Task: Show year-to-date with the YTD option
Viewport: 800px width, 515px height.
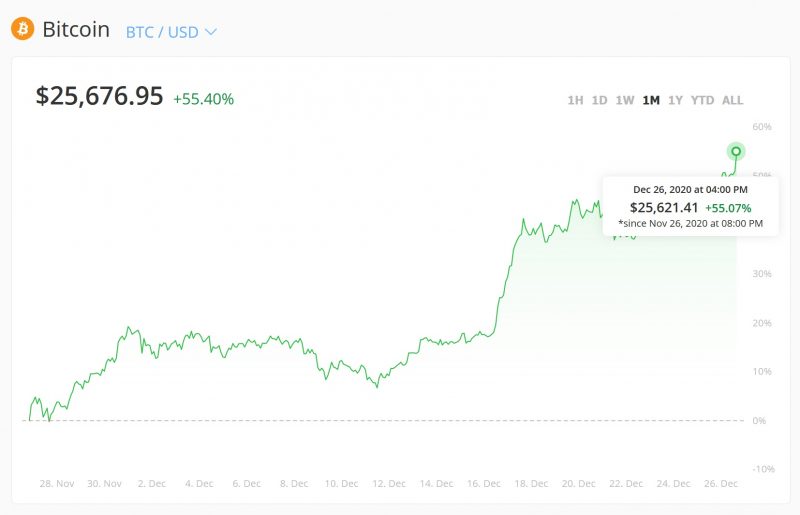Action: click(703, 100)
